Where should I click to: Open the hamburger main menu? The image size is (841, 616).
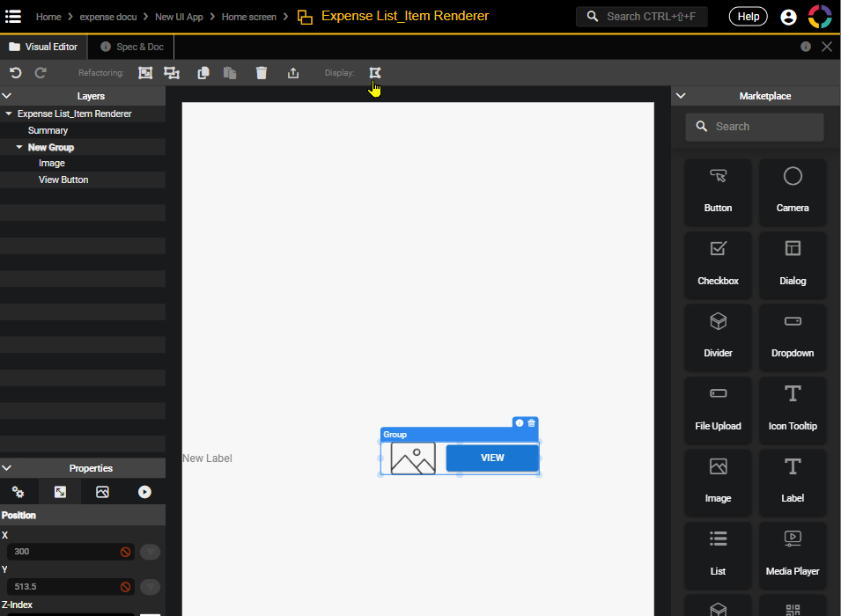point(13,17)
